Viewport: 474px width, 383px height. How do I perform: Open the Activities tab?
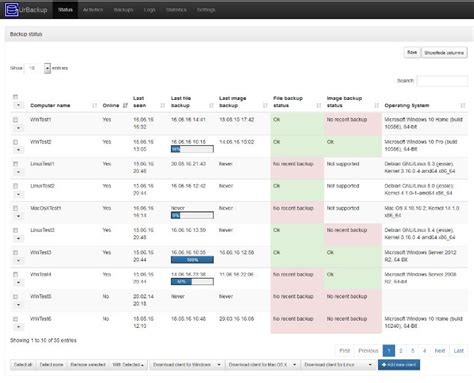click(93, 10)
